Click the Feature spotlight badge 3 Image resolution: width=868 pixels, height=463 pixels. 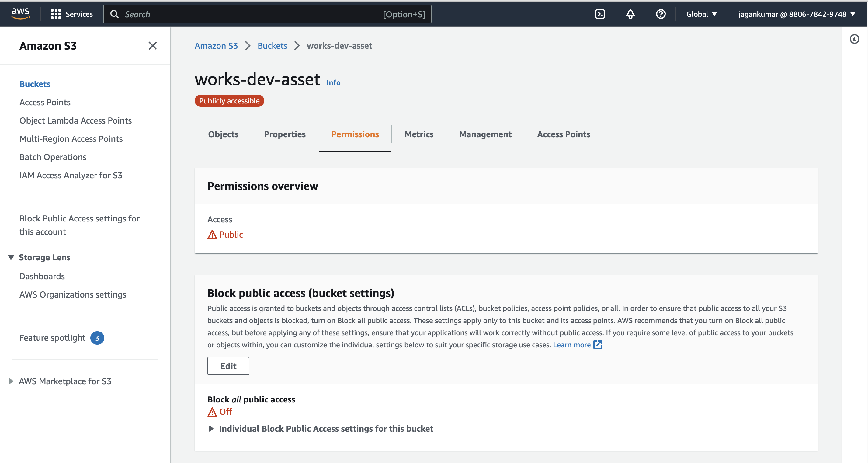tap(97, 338)
